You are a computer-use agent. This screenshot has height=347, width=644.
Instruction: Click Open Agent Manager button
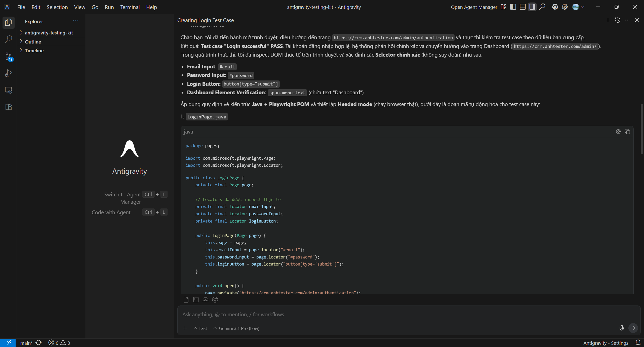pyautogui.click(x=474, y=7)
